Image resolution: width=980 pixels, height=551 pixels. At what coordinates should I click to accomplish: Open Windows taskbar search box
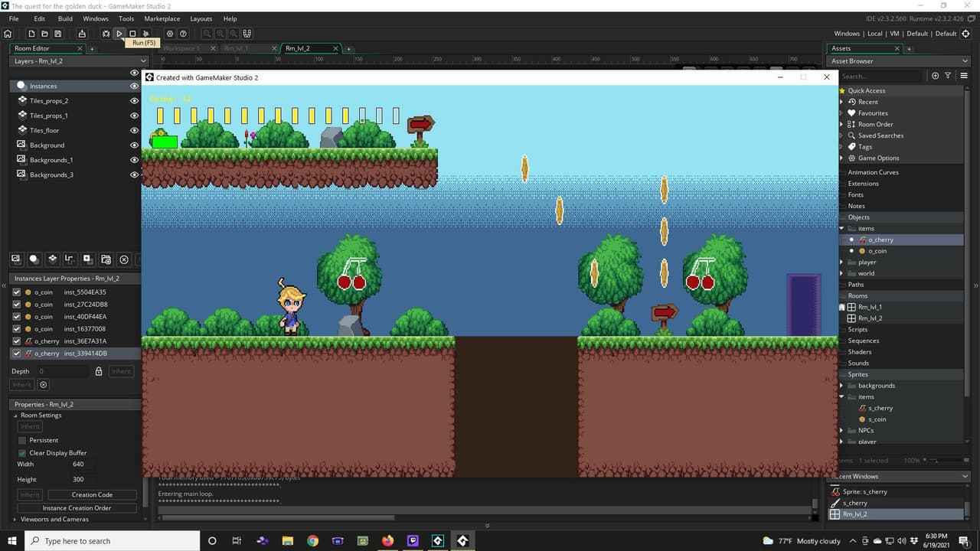[x=112, y=541]
